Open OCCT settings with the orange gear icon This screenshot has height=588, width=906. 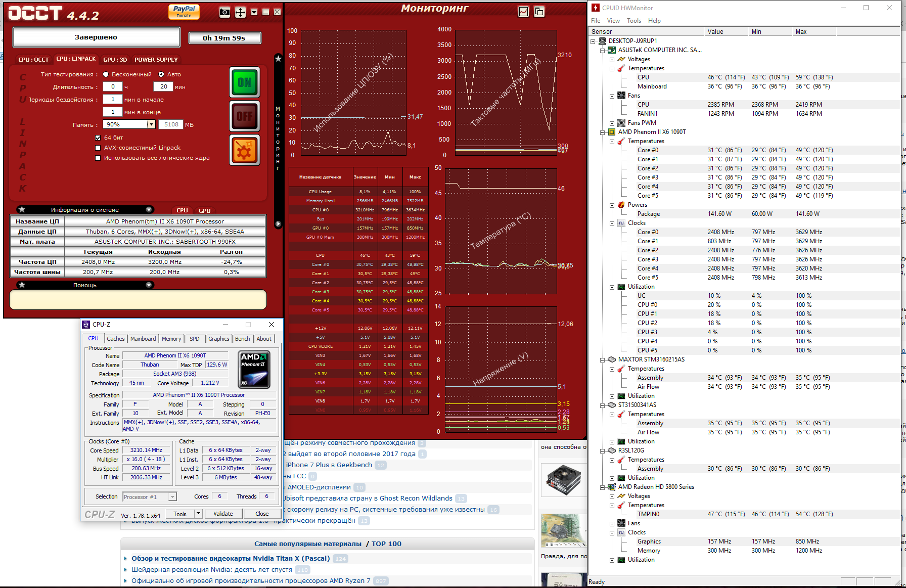[x=245, y=150]
